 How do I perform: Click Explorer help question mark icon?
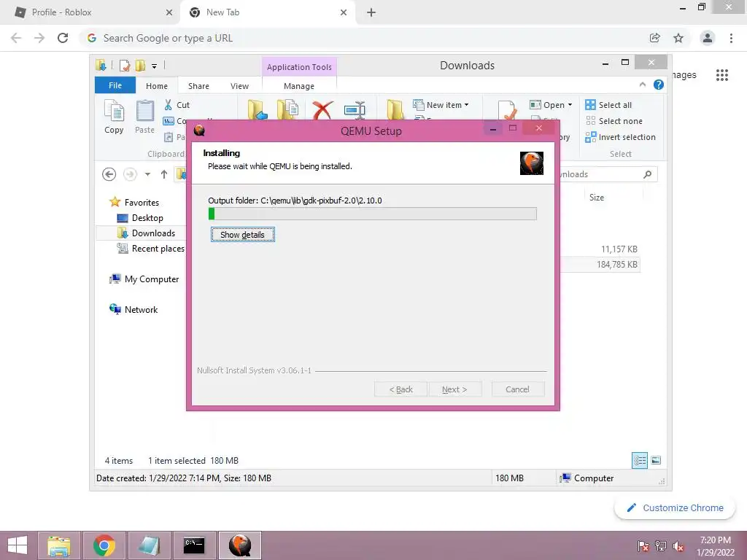point(659,85)
